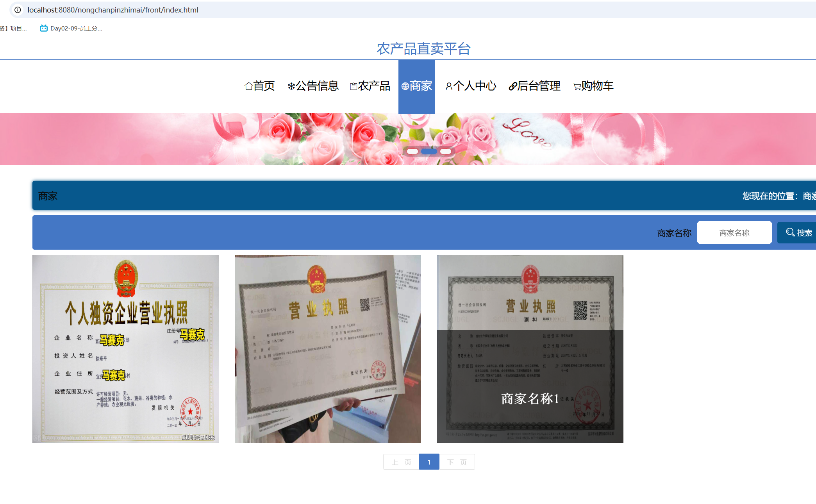Screen dimensions: 816x504
Task: Click the browser address bar URL
Action: point(112,10)
